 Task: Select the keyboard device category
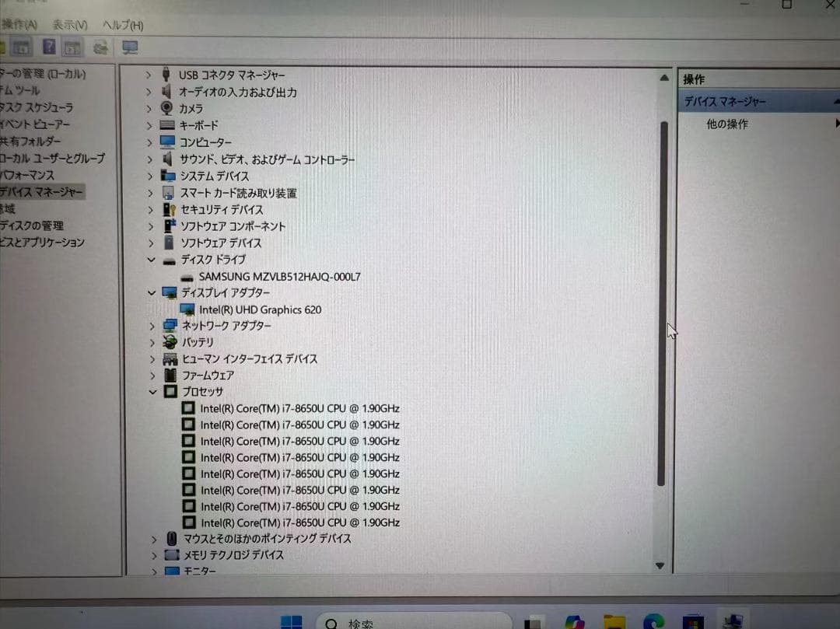tap(199, 125)
